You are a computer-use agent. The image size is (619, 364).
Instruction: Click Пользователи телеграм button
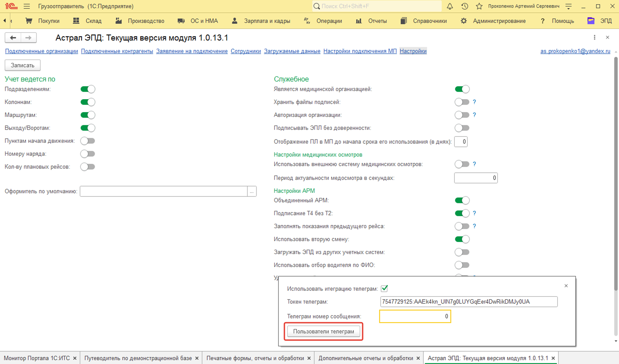pos(324,331)
